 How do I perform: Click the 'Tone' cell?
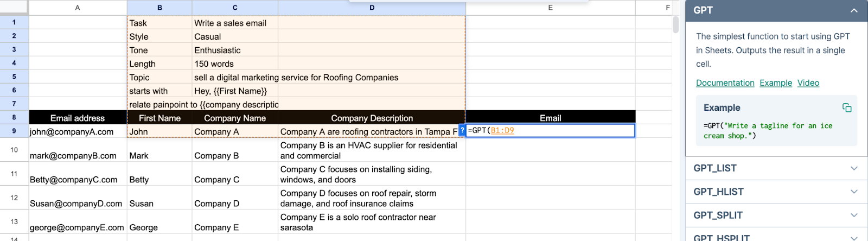click(x=159, y=50)
